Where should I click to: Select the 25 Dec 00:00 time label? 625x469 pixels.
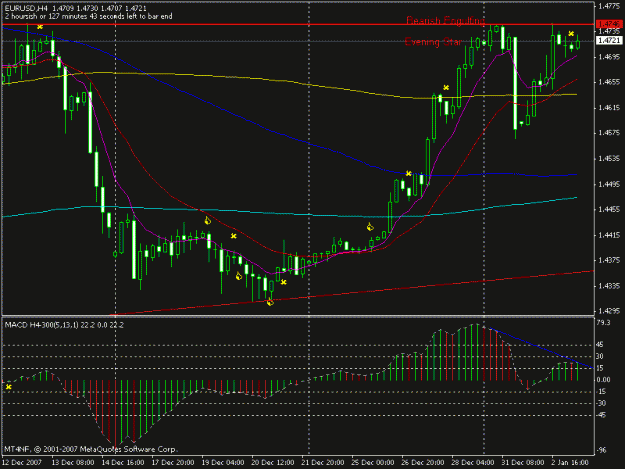tap(373, 462)
